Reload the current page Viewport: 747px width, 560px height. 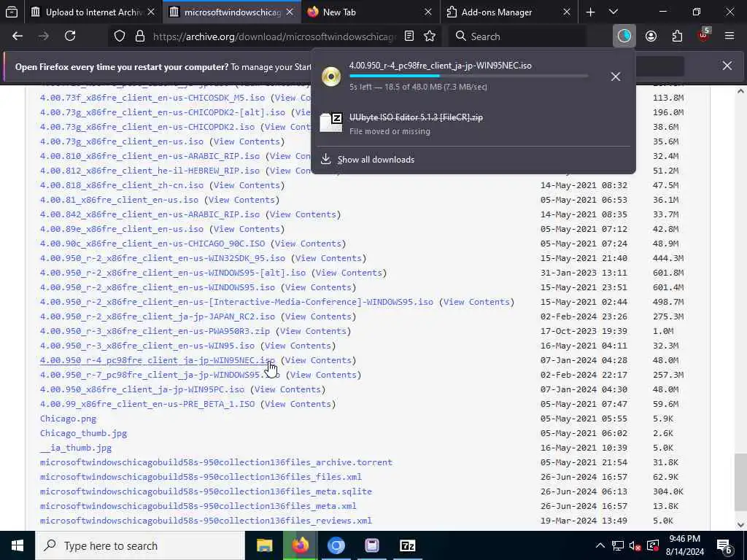click(70, 36)
